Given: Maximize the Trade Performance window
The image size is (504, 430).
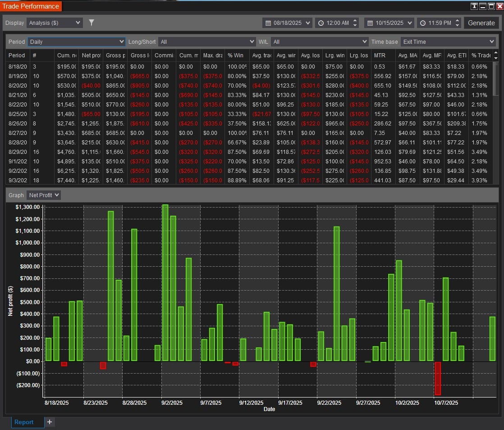Looking at the screenshot, I should [x=491, y=6].
